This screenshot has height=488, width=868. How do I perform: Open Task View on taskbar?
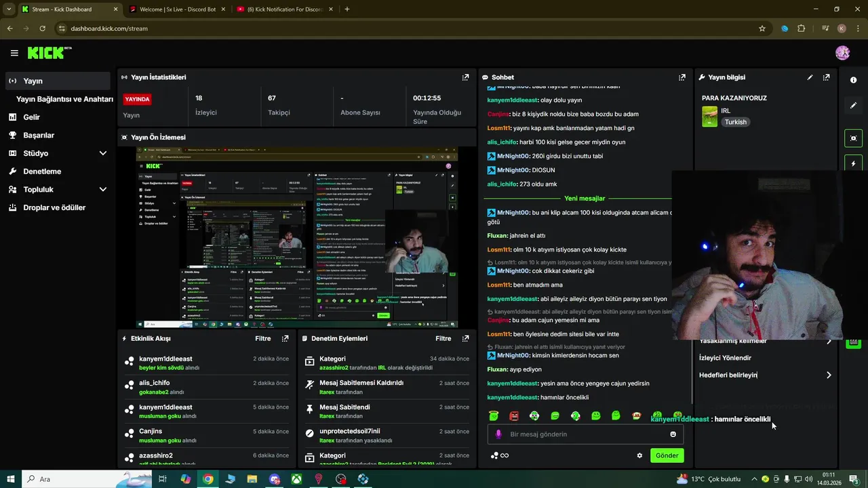pyautogui.click(x=163, y=479)
